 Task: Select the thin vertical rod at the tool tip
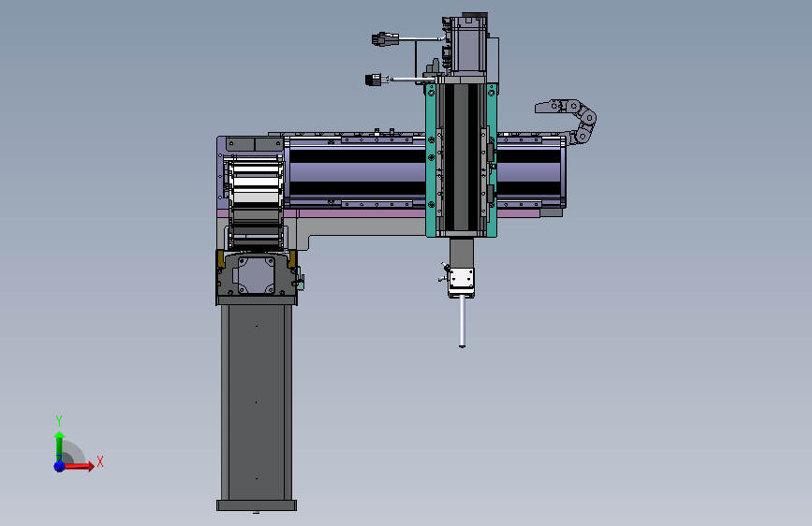point(462,322)
